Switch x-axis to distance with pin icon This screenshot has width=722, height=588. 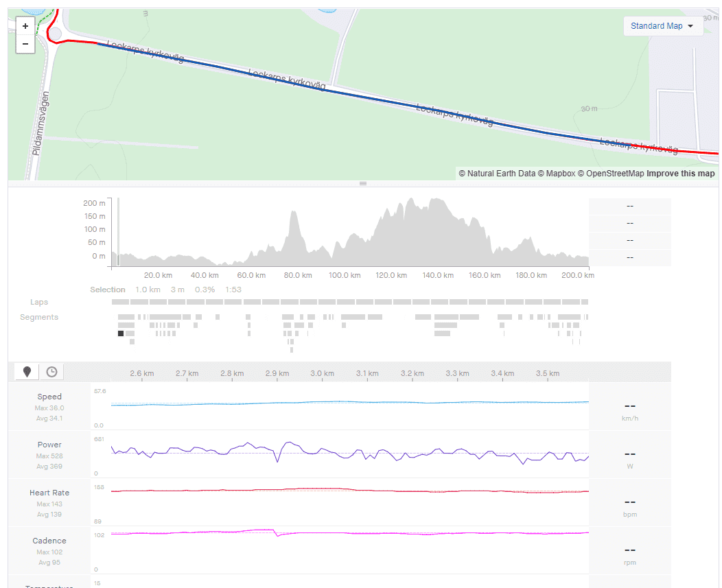click(x=27, y=372)
